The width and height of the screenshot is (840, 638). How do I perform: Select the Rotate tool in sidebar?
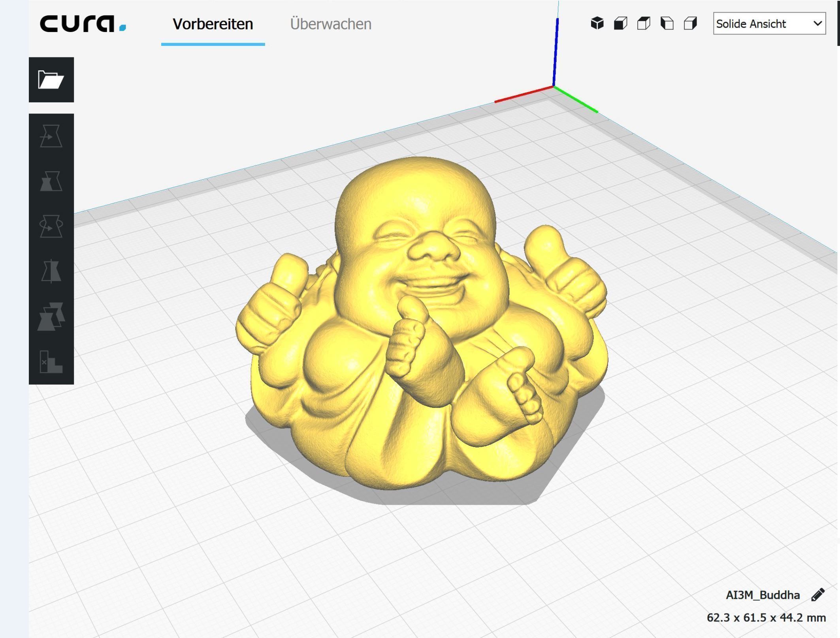(51, 227)
